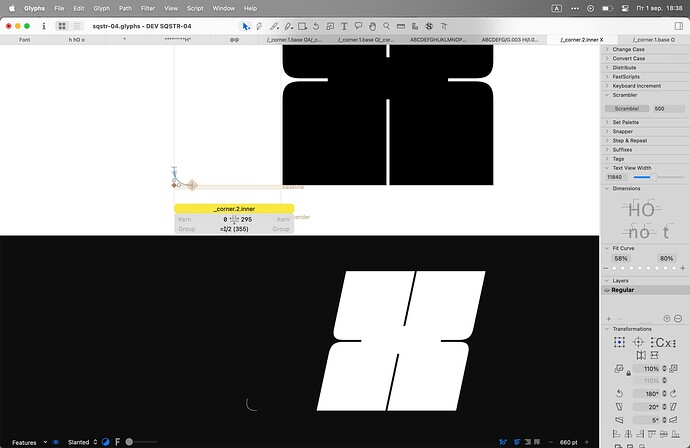Set transformation origin grid icon
Screen dimensions: 690x448
[620, 342]
